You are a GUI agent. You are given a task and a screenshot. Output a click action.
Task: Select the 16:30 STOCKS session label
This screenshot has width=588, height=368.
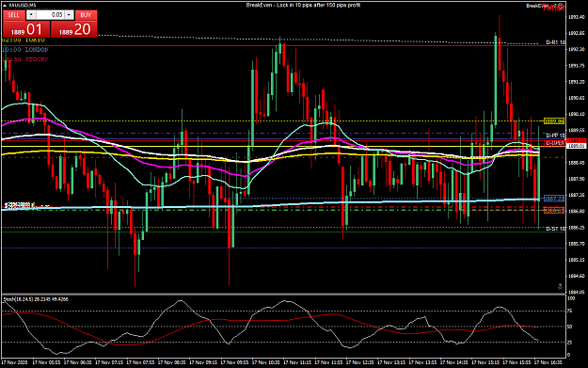click(25, 59)
